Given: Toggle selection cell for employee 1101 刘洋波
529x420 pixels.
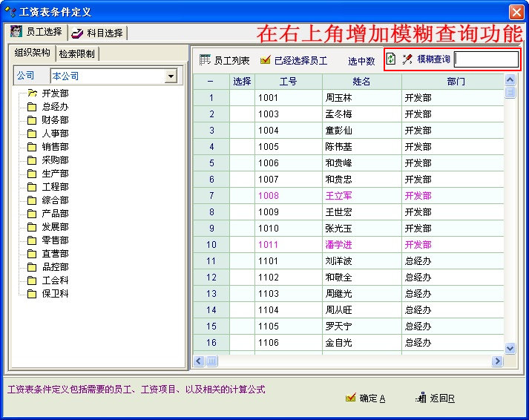Looking at the screenshot, I should click(242, 261).
